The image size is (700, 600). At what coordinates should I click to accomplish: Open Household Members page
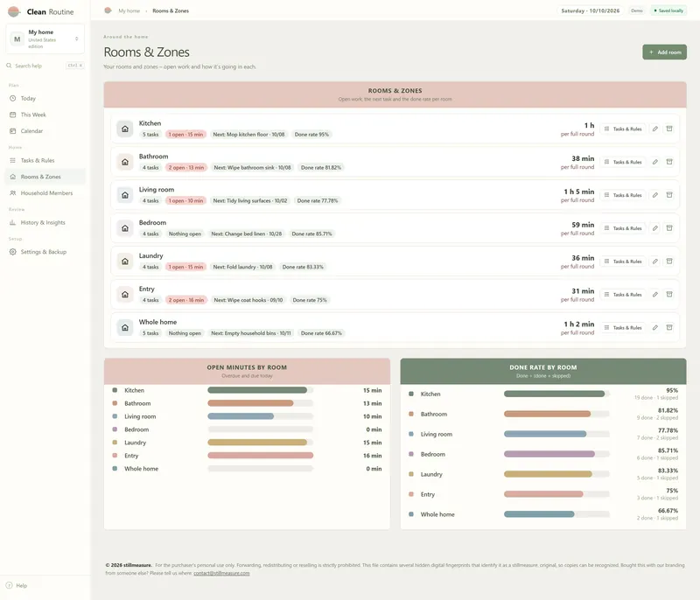[45, 193]
